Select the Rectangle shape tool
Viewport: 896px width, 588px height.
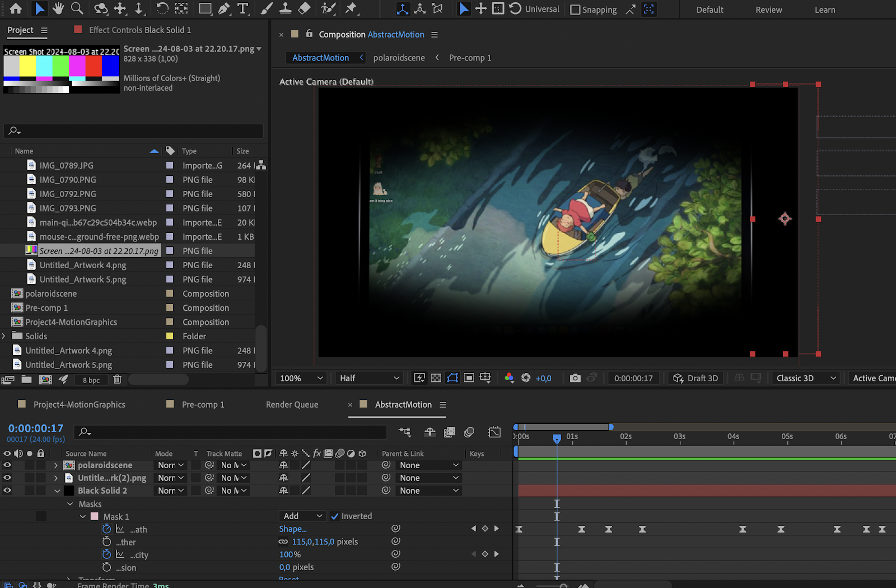(205, 9)
